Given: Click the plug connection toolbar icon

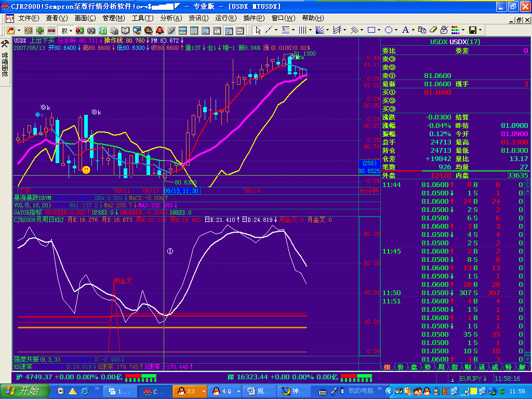Looking at the screenshot, I should tap(171, 31).
